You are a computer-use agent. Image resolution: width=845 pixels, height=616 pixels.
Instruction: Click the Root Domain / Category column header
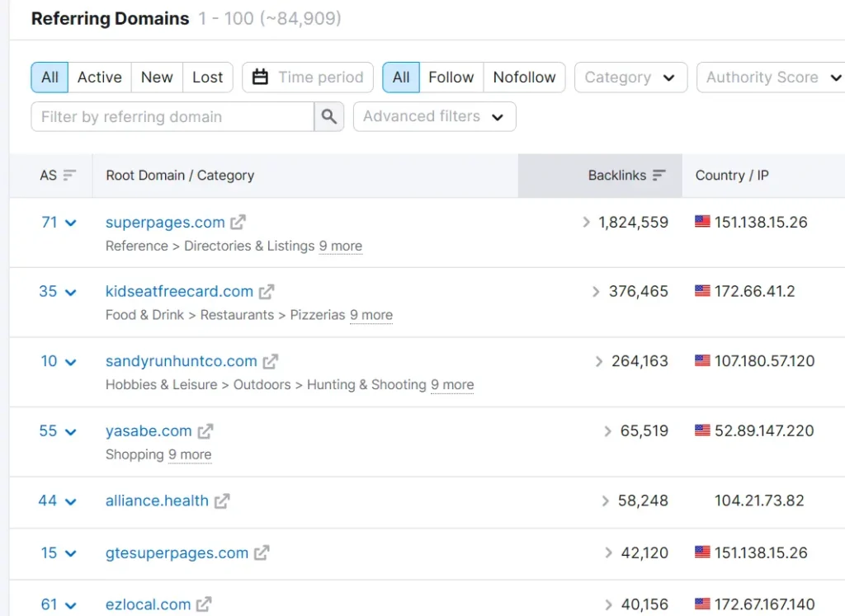pyautogui.click(x=180, y=175)
